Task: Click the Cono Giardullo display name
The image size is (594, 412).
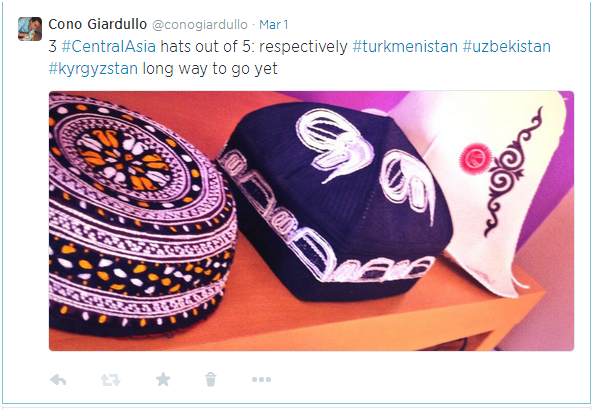Action: (97, 24)
